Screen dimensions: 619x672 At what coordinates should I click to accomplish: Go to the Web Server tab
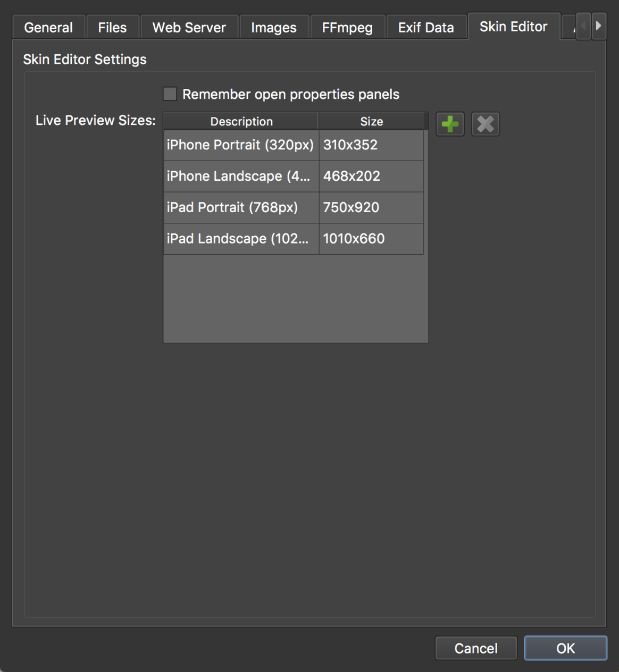[189, 28]
